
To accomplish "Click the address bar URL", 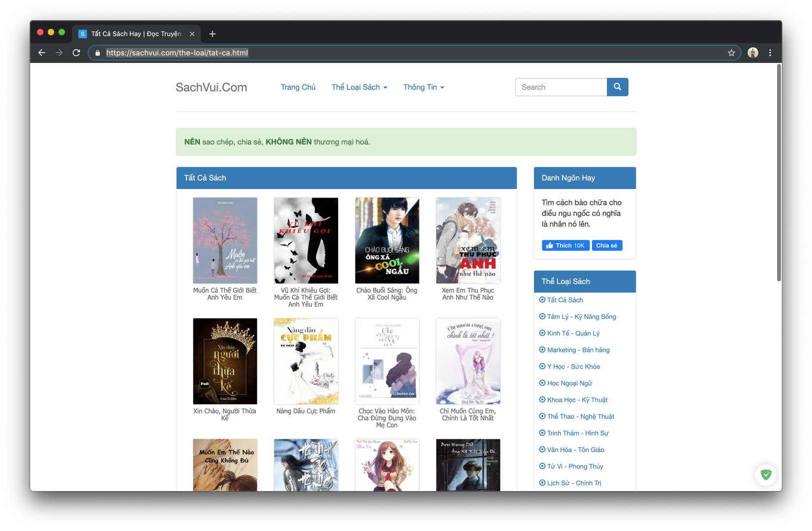I will [177, 53].
